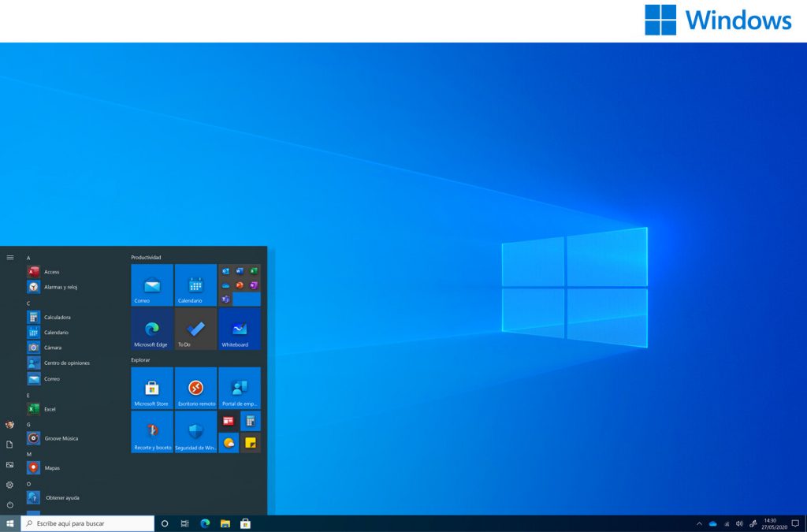Viewport: 807px width, 532px height.
Task: Open the small OneNote tile
Action: click(x=254, y=285)
